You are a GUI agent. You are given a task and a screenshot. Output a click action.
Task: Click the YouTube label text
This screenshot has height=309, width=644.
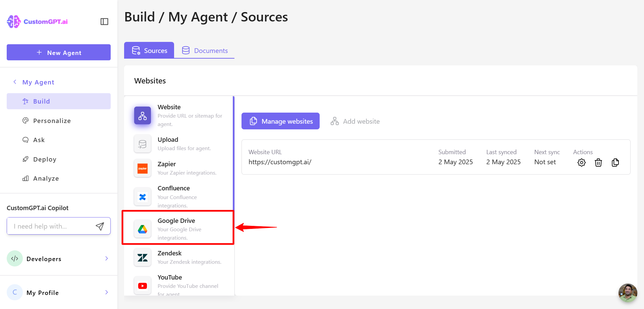pos(170,277)
